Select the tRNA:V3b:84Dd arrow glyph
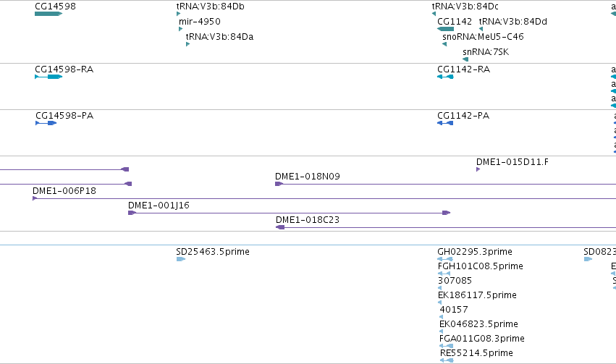Screen dimensions: 616x364 click(x=481, y=29)
